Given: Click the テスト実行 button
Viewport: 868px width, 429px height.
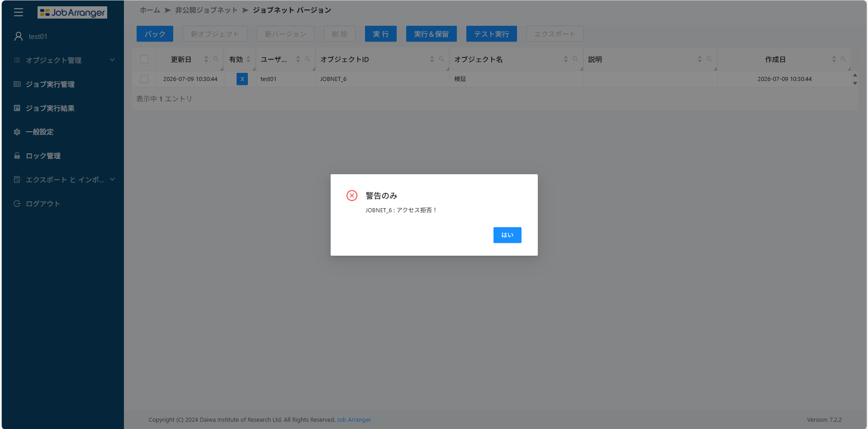Looking at the screenshot, I should (x=492, y=34).
